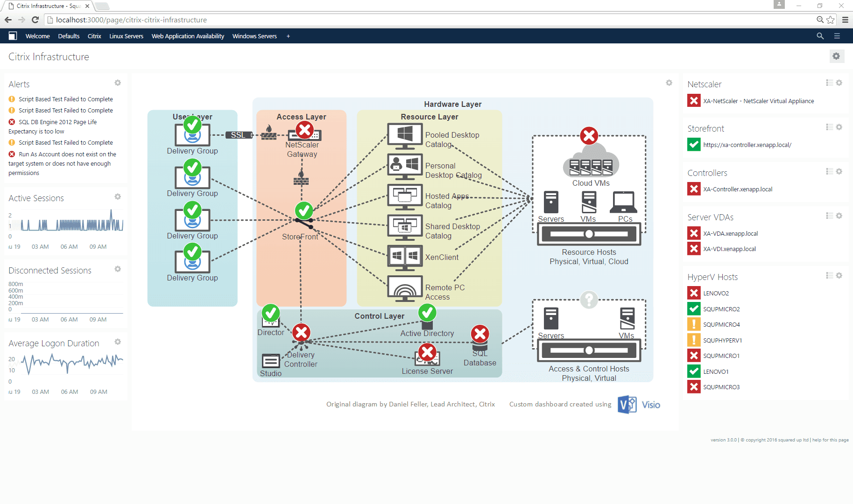Select SQUPMICRO4 HyperV host
This screenshot has height=504, width=853.
click(714, 324)
